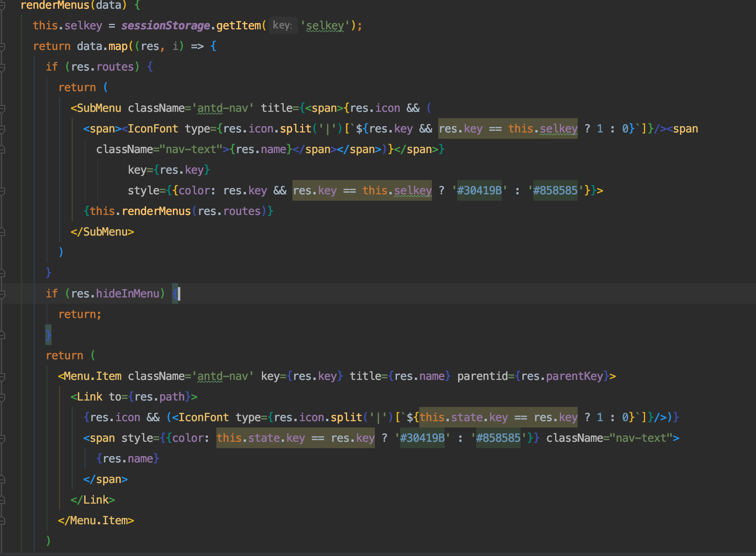Click the underlined 'selkey' string literal
The height and width of the screenshot is (556, 756).
[x=325, y=25]
